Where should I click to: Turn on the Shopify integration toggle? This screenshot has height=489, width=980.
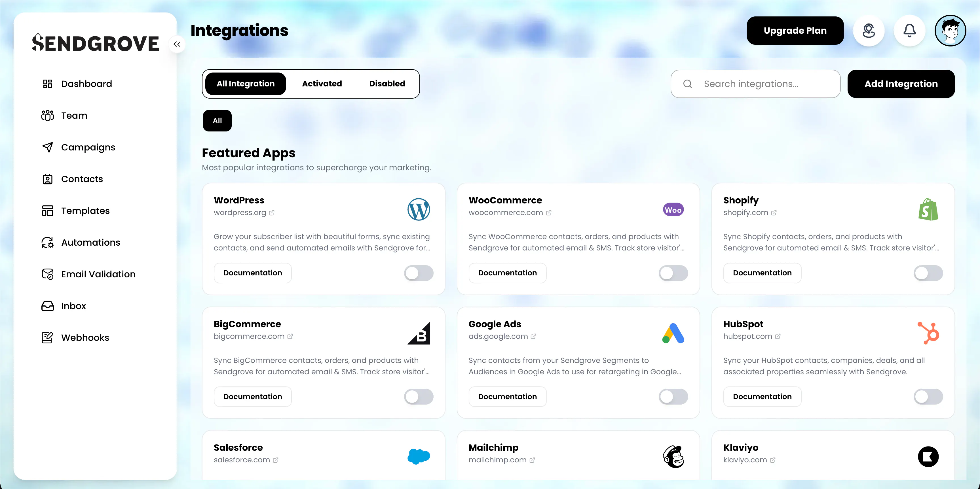click(x=928, y=273)
